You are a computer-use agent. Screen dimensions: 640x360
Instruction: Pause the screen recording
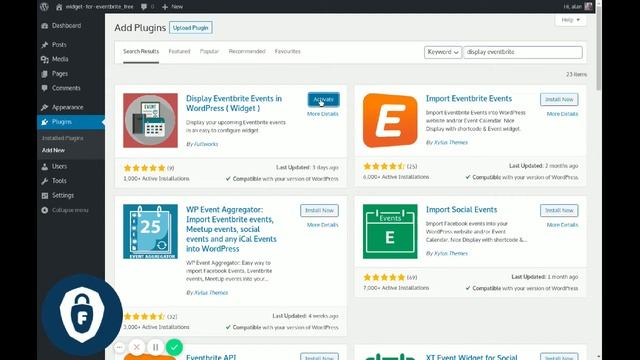point(156,347)
